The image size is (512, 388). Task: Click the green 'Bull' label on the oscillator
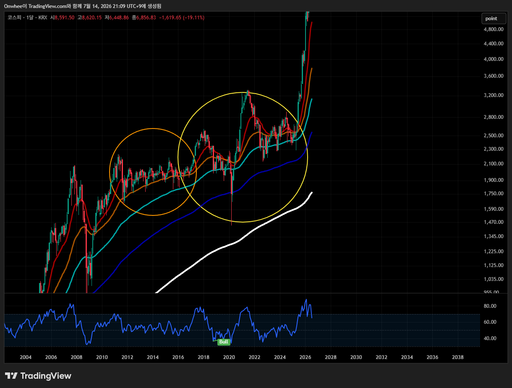[224, 342]
